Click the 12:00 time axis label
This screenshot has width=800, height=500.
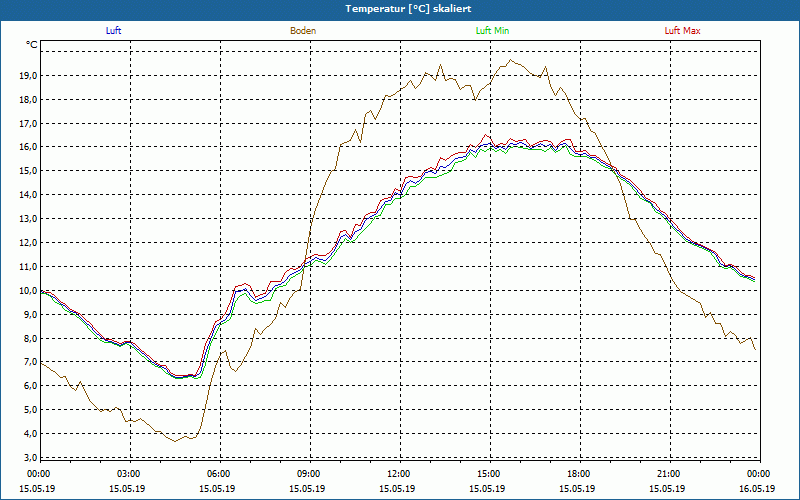(397, 474)
